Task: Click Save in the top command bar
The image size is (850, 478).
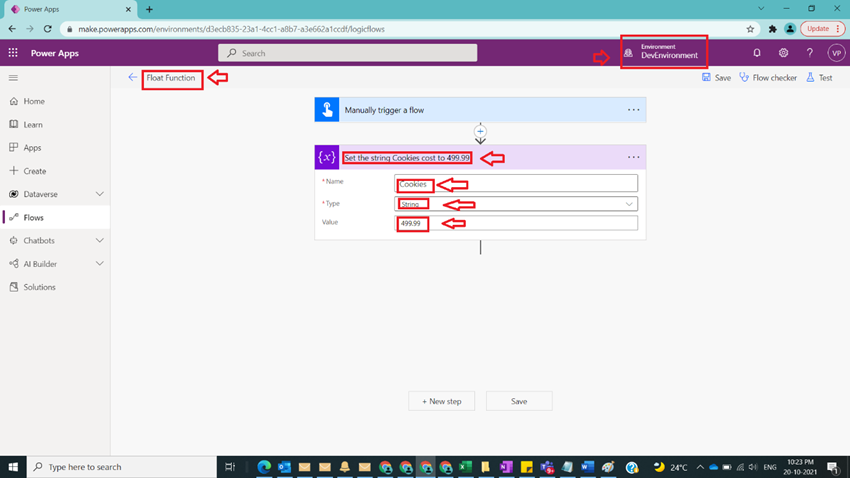Action: (716, 77)
